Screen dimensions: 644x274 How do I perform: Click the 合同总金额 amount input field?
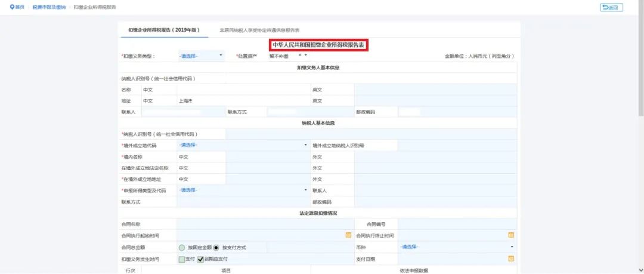[310, 247]
